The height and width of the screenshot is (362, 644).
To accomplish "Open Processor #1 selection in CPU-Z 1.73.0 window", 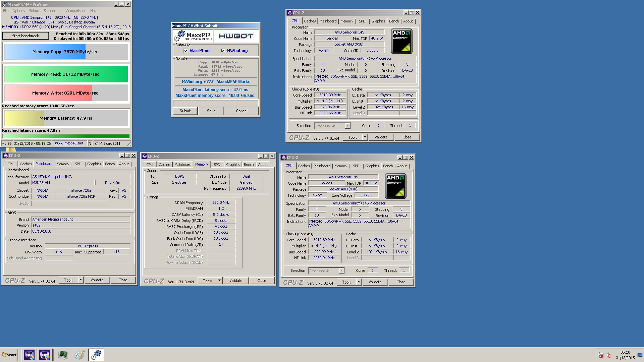I will tap(326, 271).
